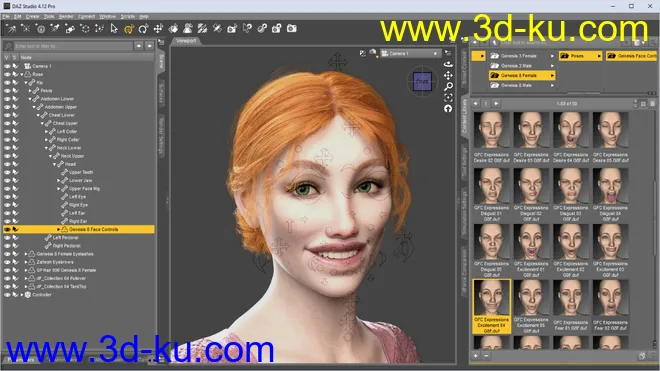Click the add plus icon below content thumbnails
The image size is (660, 371).
pos(476,356)
